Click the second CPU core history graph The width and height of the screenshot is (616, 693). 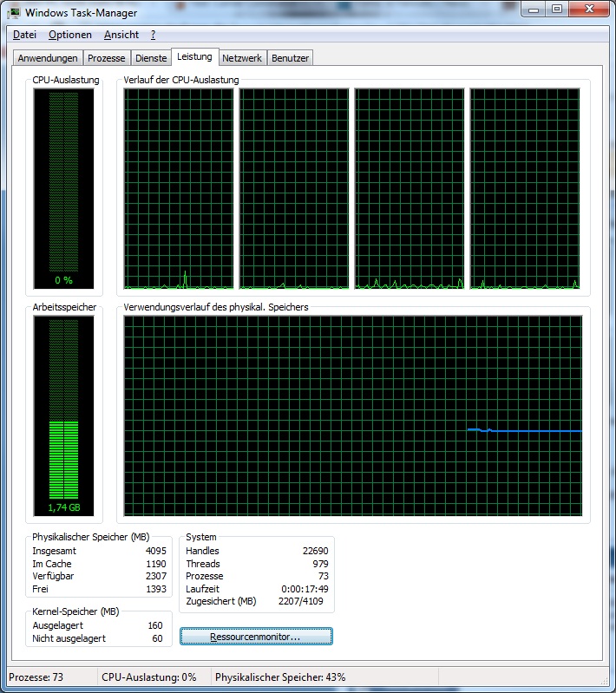click(x=294, y=189)
